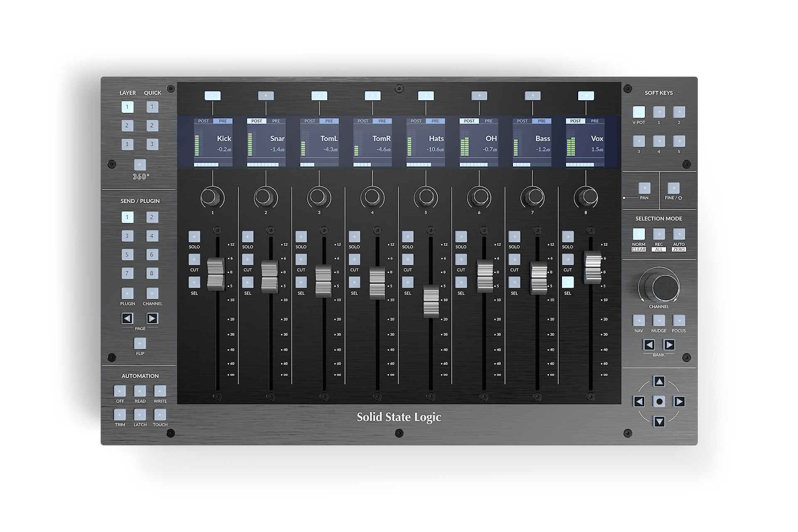Image resolution: width=798 pixels, height=532 pixels.
Task: Choose NORM selection mode
Action: [639, 234]
